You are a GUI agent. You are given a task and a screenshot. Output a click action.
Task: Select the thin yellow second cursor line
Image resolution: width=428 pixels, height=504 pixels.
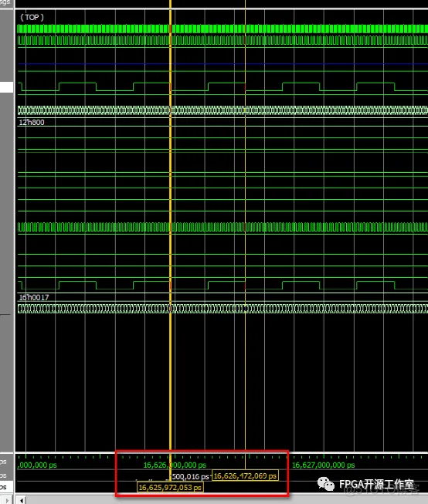click(245, 225)
